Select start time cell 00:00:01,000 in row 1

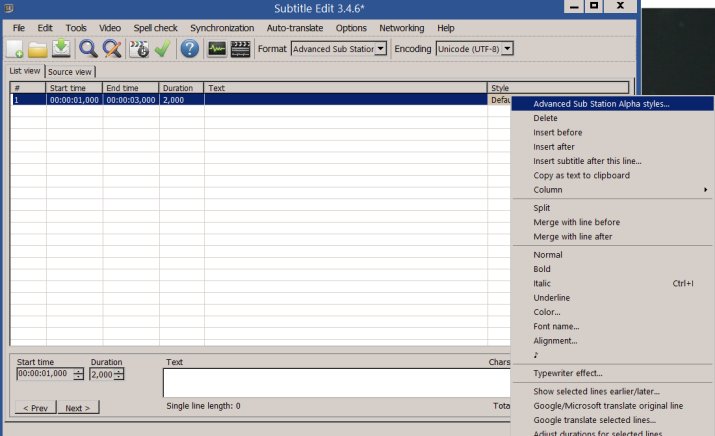pos(74,100)
